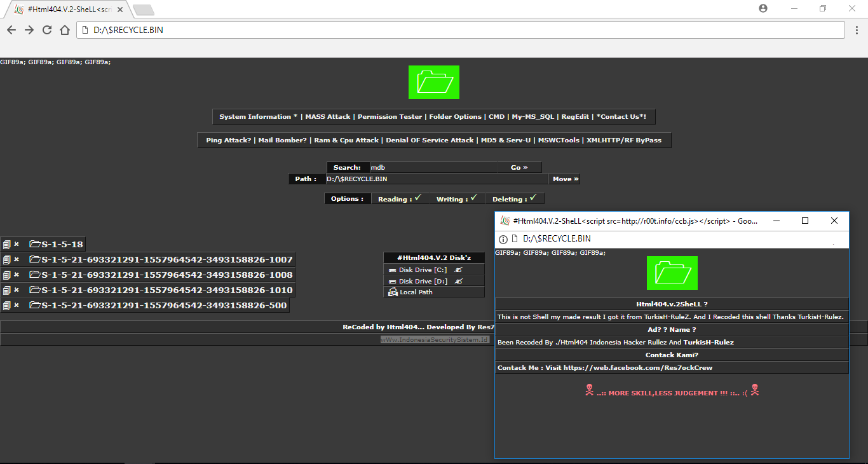Screen dimensions: 868x464
Task: Click the left skull icon in the popup
Action: [x=589, y=390]
